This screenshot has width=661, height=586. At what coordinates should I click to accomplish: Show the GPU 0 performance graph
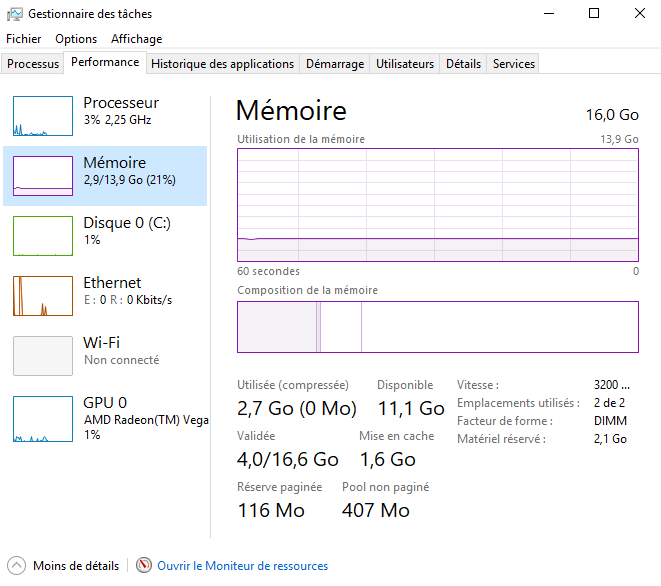click(43, 416)
